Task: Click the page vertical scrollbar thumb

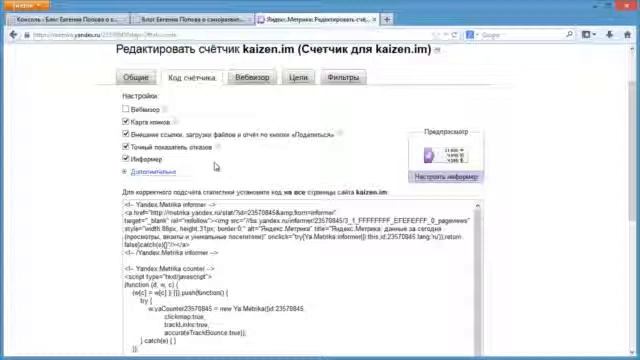Action: (632, 151)
